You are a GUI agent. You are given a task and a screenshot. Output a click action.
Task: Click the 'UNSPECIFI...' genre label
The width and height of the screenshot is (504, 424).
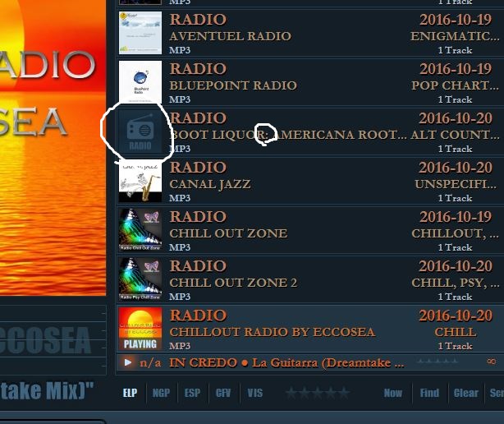pos(456,184)
